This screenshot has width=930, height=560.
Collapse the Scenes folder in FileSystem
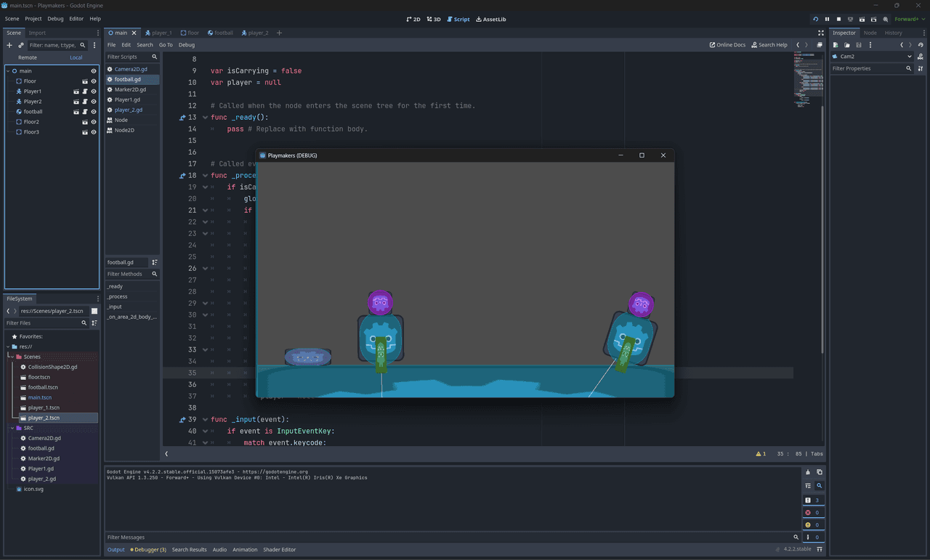point(11,357)
